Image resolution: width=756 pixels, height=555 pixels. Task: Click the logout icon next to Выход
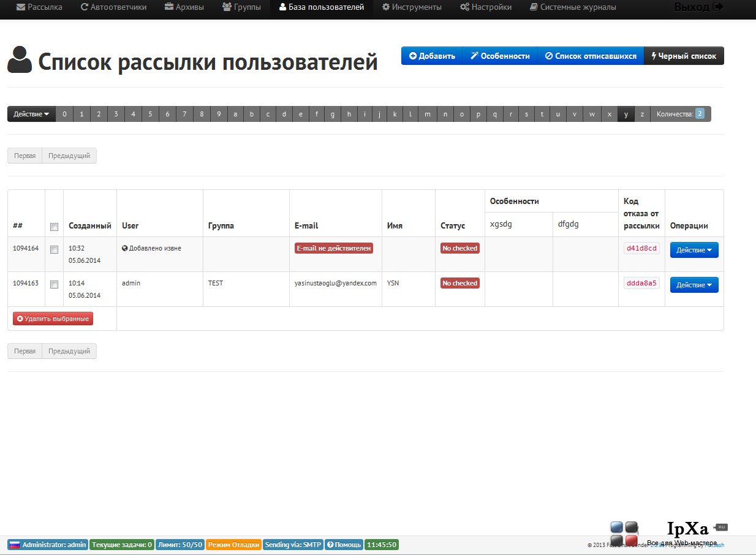pyautogui.click(x=718, y=7)
